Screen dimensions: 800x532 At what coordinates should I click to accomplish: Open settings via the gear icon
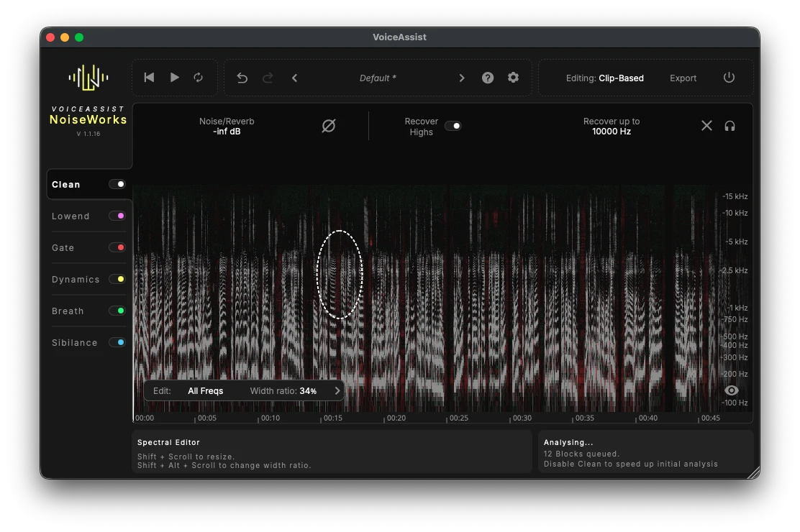[513, 78]
